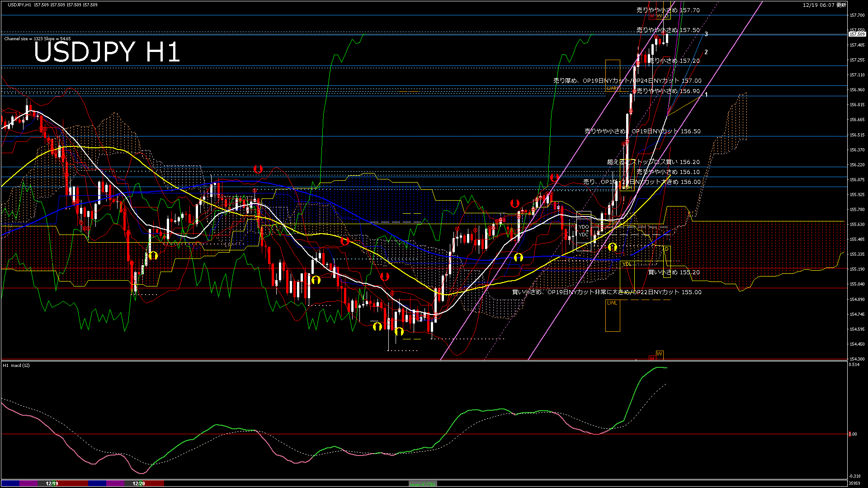Click the Channel size Slope label
Viewport: 868px width, 488px height.
38,39
